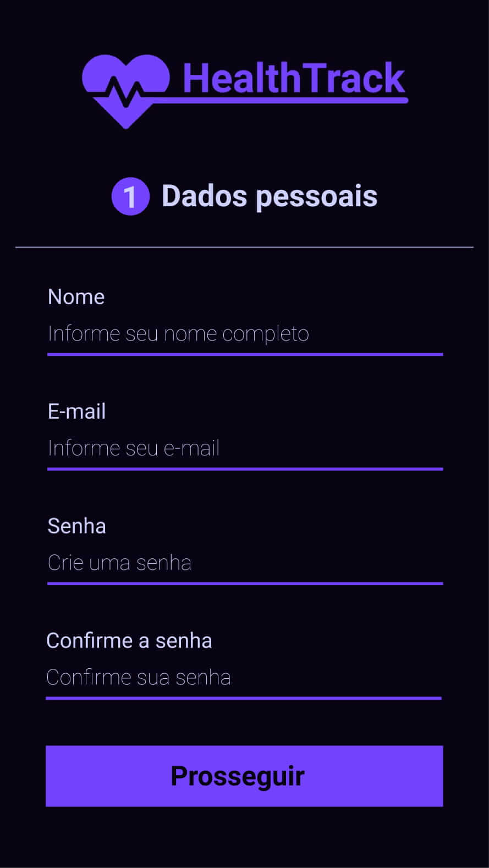Select the Dados pessoais heading

(269, 196)
